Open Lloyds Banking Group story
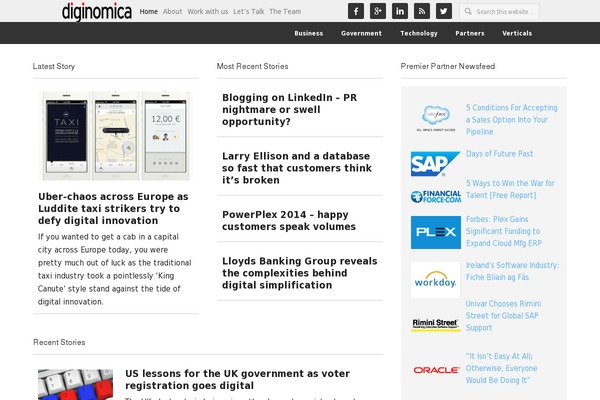600x400 pixels. [300, 273]
